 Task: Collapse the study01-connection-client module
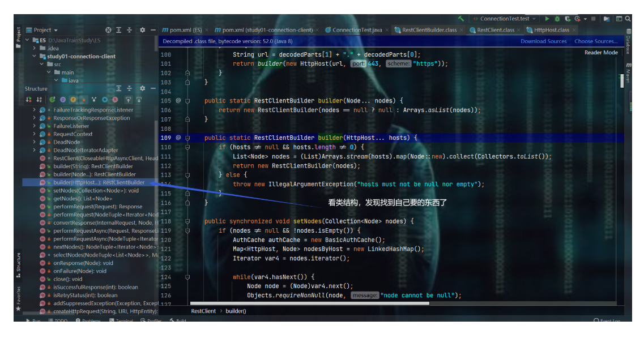35,56
